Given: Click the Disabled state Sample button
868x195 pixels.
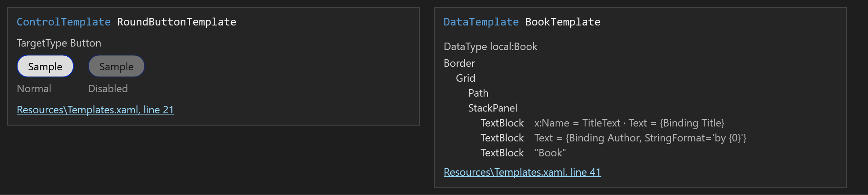Looking at the screenshot, I should [116, 66].
